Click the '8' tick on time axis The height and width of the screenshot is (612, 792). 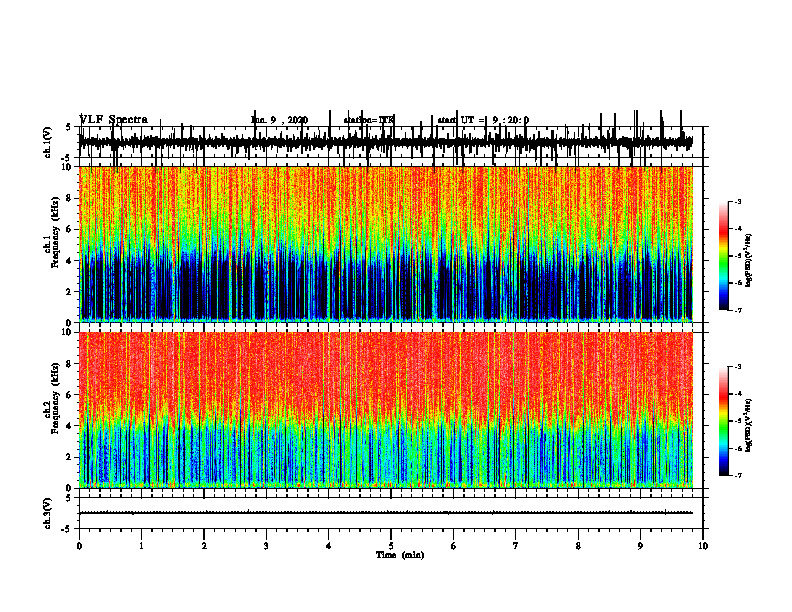click(578, 546)
